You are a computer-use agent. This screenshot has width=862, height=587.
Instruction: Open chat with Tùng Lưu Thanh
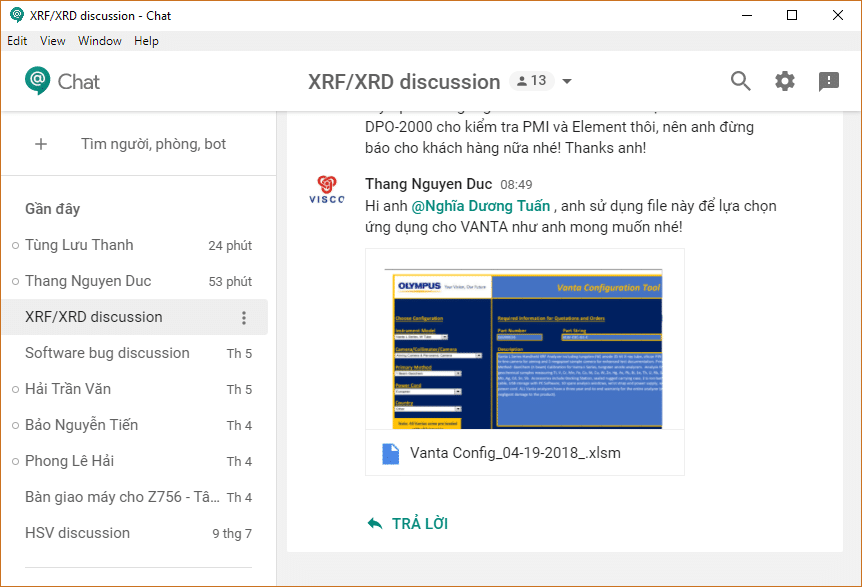(x=79, y=245)
